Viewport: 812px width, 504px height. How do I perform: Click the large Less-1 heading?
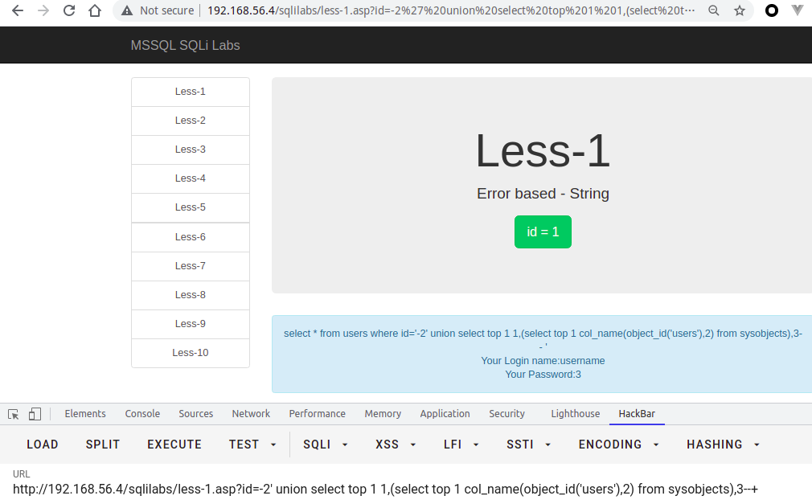tap(543, 151)
